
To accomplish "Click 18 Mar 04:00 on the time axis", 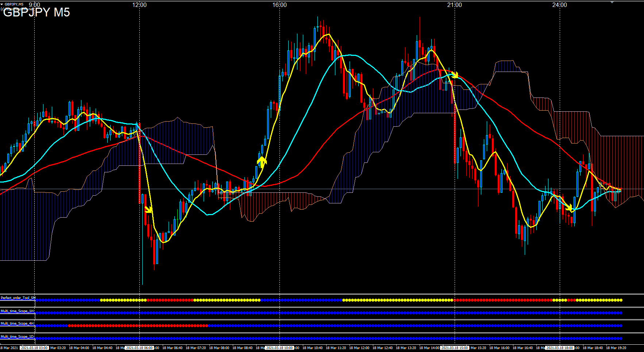I will 79,348.
